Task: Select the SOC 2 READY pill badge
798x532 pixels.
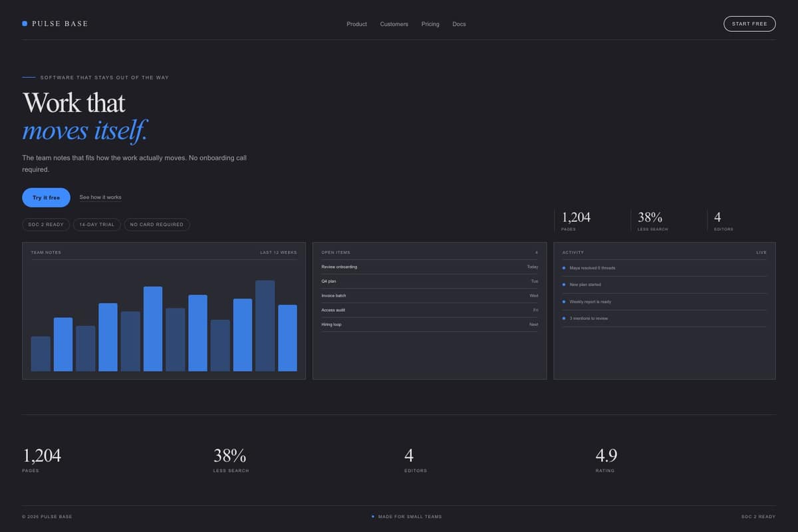Action: (46, 225)
